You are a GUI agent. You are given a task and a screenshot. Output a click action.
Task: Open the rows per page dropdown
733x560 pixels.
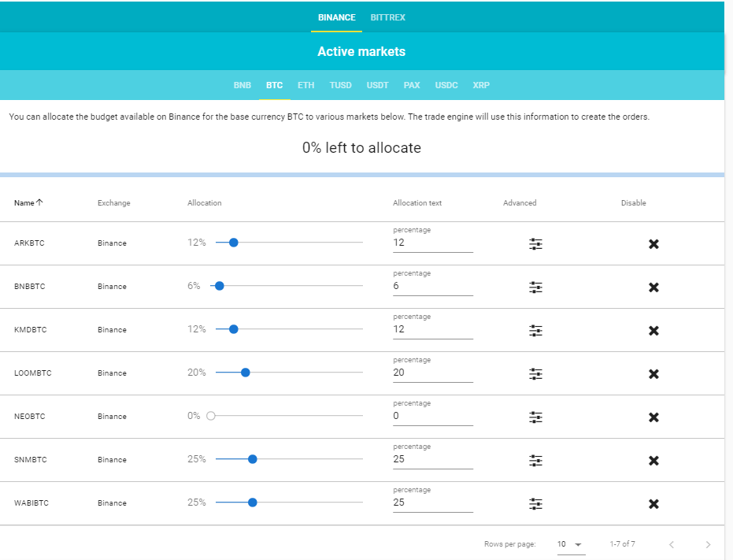(571, 544)
